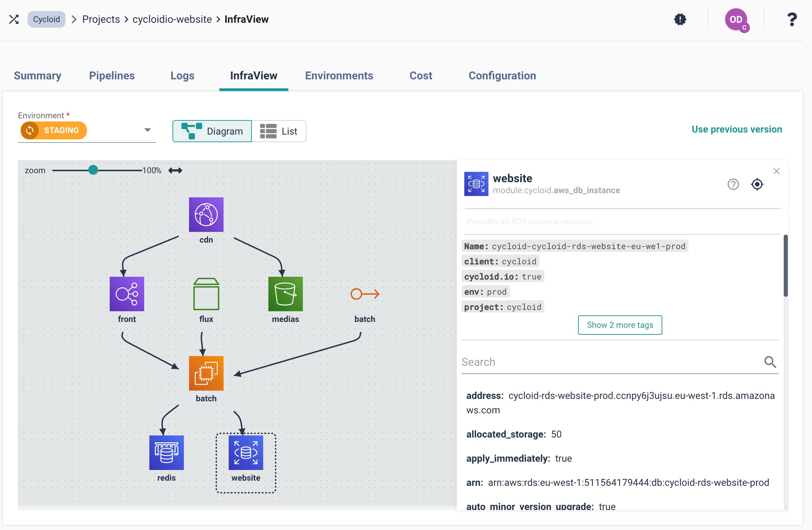Expand tags with Show 2 more tags
The image size is (812, 530).
tap(620, 325)
